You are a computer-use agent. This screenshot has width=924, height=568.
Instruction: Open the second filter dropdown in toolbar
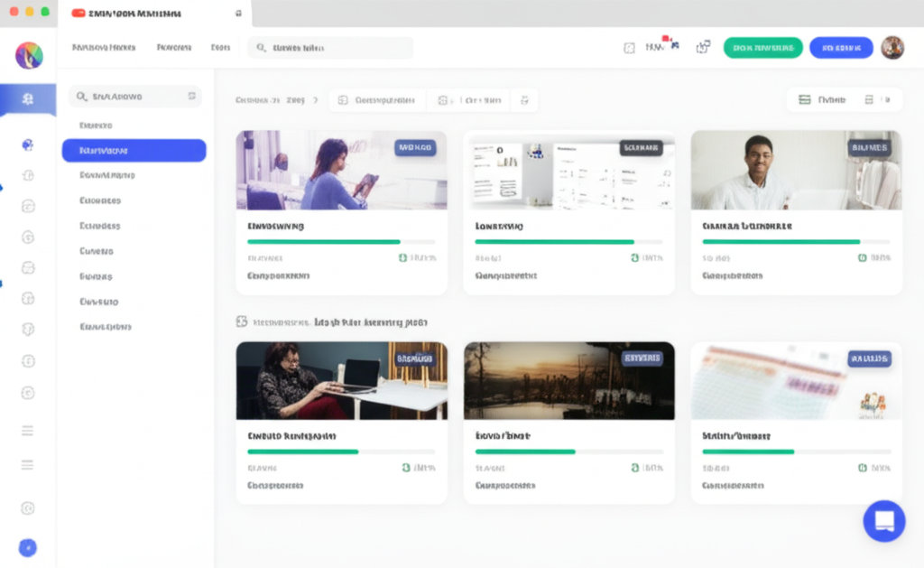pyautogui.click(x=469, y=100)
